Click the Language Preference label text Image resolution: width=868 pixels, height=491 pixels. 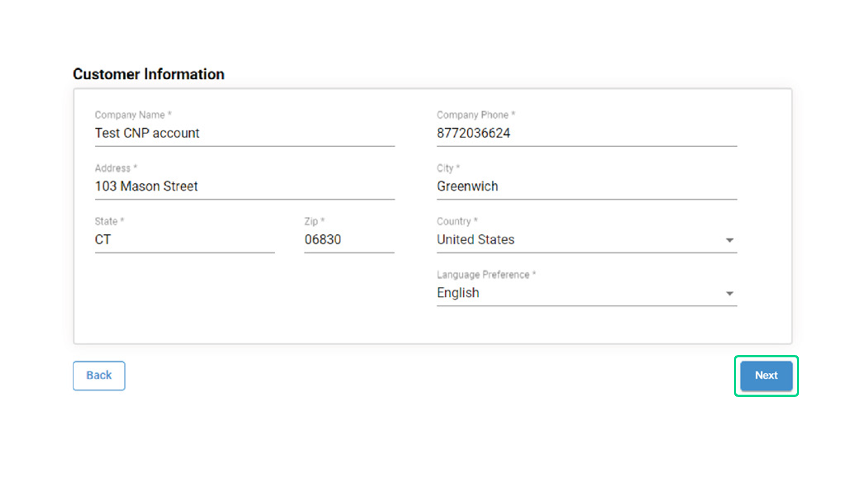pyautogui.click(x=483, y=275)
